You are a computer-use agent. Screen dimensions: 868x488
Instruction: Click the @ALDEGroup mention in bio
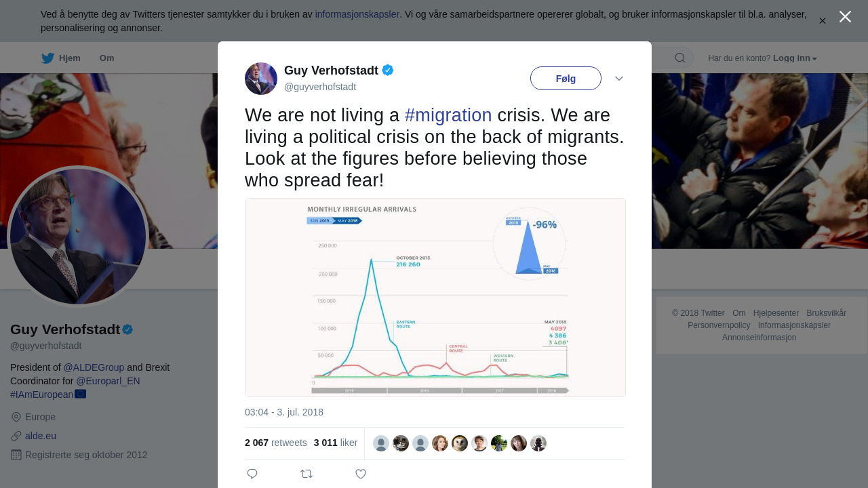(x=94, y=367)
